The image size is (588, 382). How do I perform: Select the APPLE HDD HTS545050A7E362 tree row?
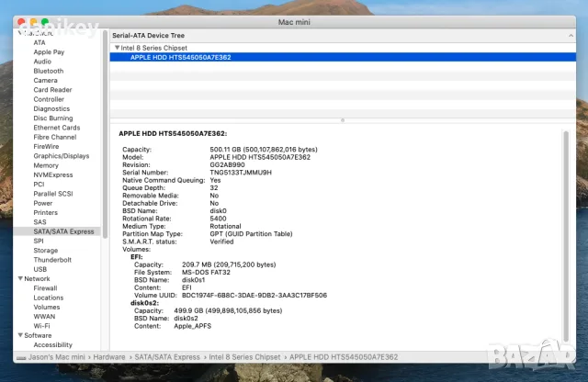pos(343,57)
